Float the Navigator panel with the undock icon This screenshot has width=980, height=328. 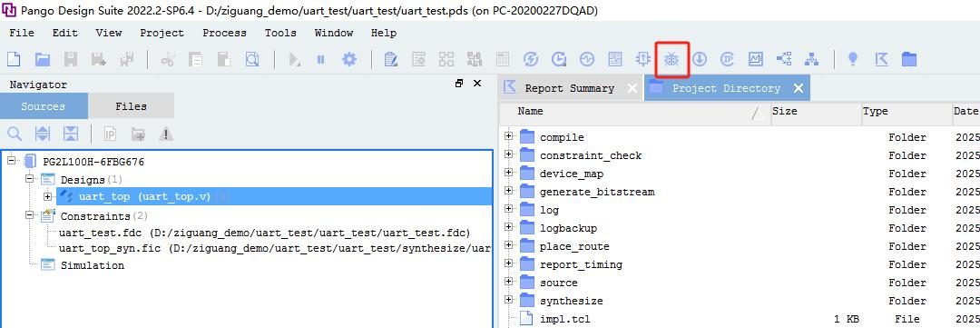[x=459, y=84]
